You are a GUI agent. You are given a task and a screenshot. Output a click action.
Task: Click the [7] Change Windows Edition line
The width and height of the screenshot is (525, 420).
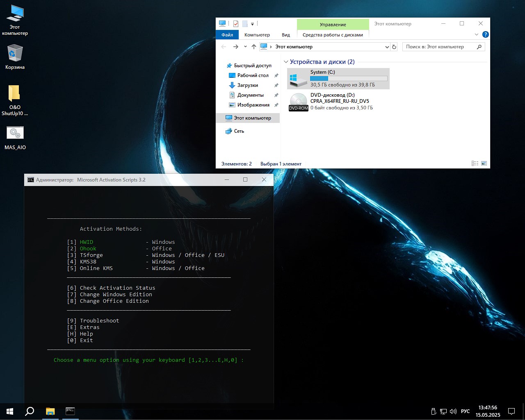pos(110,295)
